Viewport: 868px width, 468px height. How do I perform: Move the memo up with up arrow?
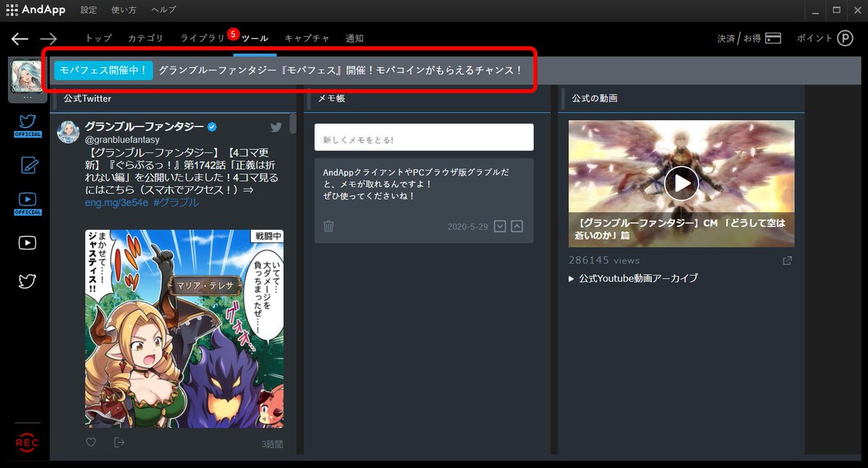point(516,226)
